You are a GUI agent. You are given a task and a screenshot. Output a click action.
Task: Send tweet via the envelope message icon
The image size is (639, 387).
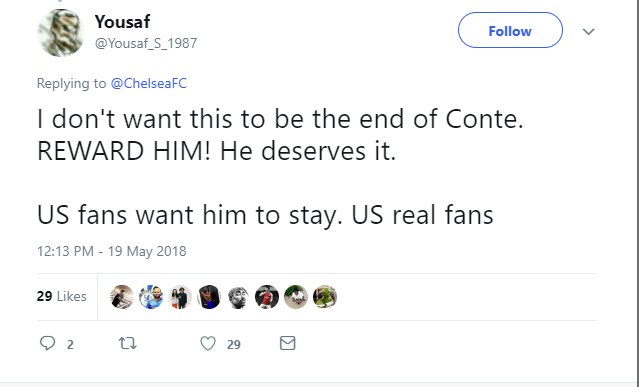tap(287, 343)
